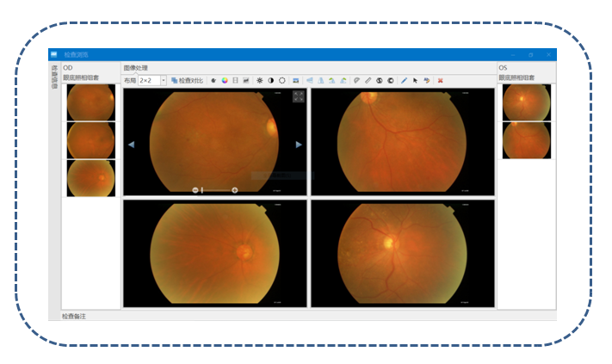
Task: Click the red X delete icon
Action: (x=440, y=80)
